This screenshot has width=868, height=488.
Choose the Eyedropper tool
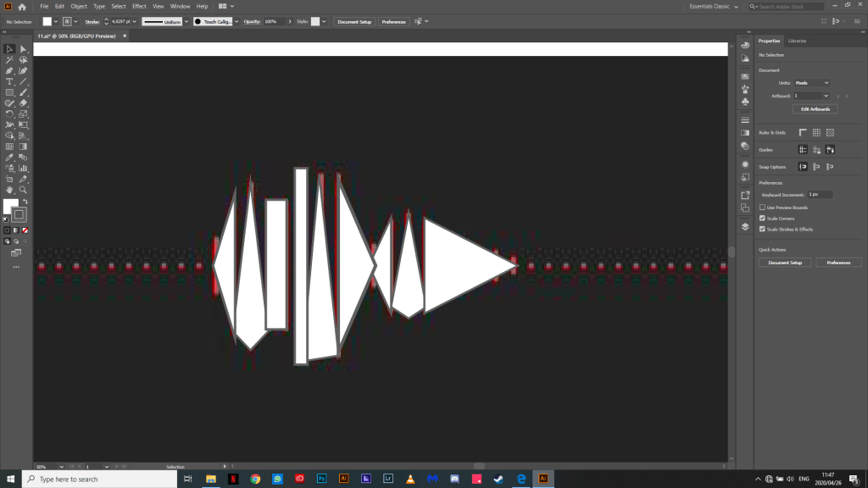pyautogui.click(x=9, y=157)
